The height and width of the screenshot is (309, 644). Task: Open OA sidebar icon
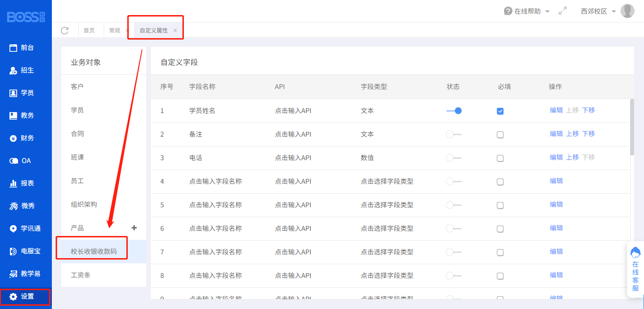pos(13,161)
